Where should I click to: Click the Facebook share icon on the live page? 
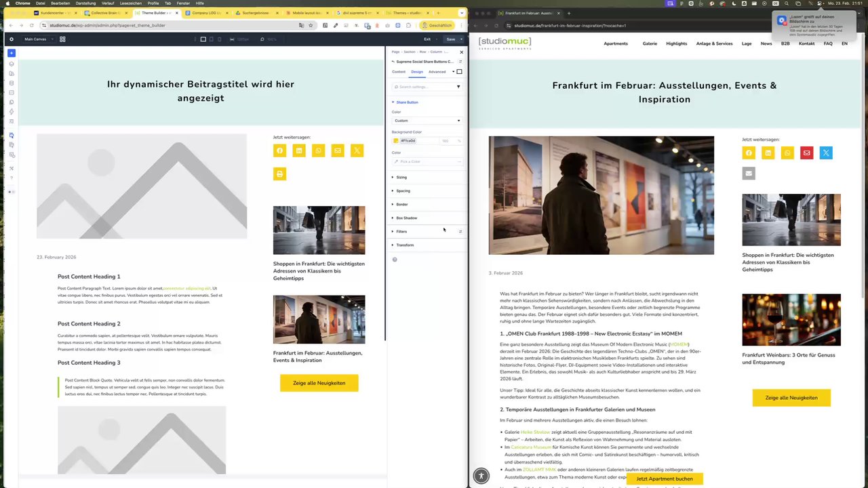point(749,153)
